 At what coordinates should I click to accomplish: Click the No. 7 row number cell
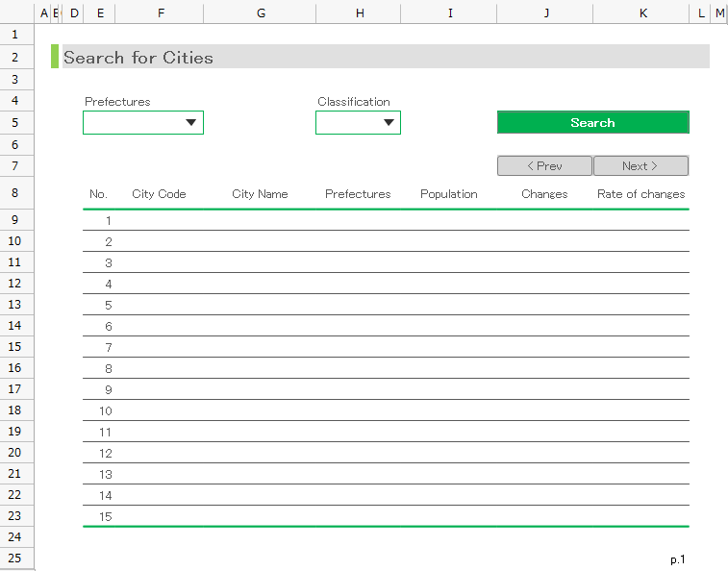(x=108, y=348)
